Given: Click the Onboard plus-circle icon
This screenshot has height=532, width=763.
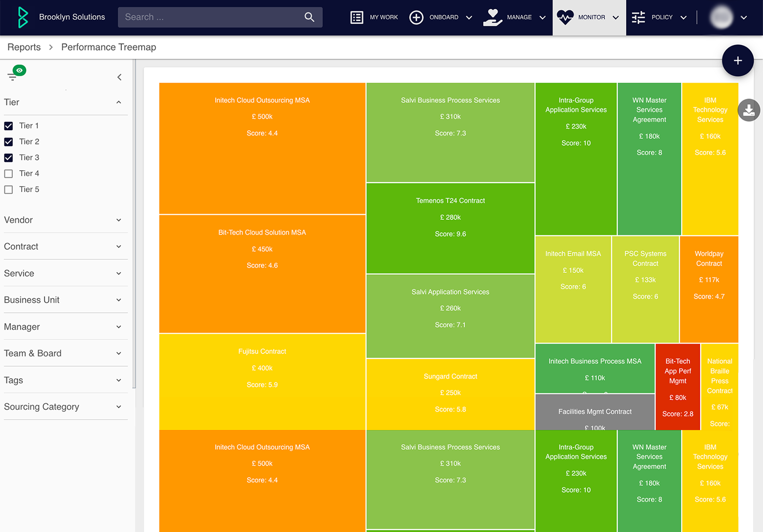Looking at the screenshot, I should pyautogui.click(x=416, y=17).
